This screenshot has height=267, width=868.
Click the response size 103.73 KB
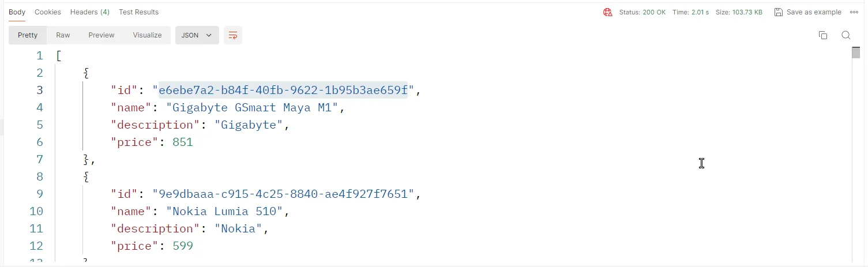point(739,12)
